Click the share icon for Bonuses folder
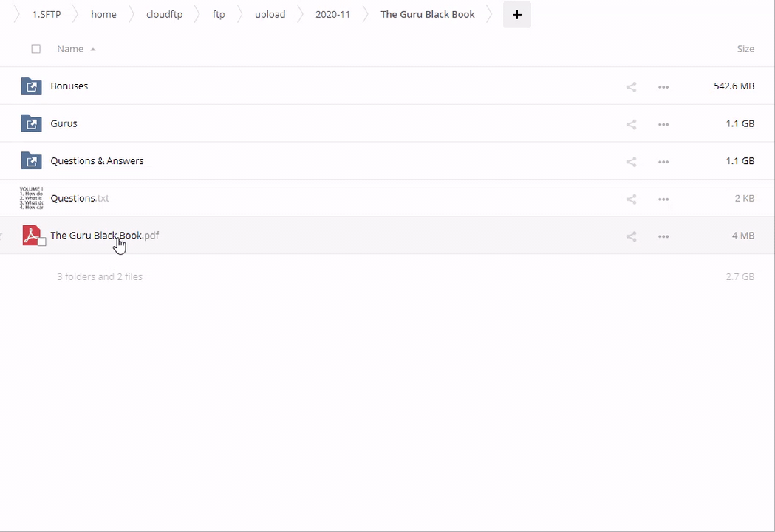Image resolution: width=775 pixels, height=532 pixels. coord(631,87)
